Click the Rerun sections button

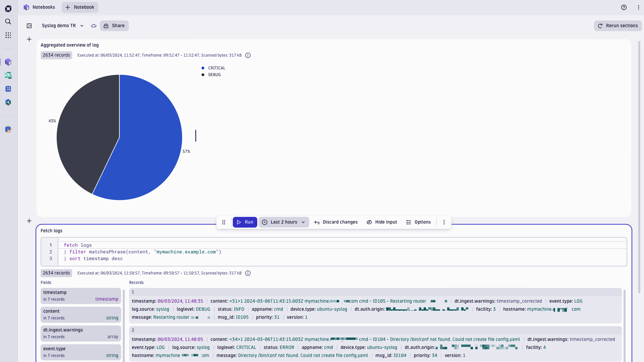coord(618,25)
